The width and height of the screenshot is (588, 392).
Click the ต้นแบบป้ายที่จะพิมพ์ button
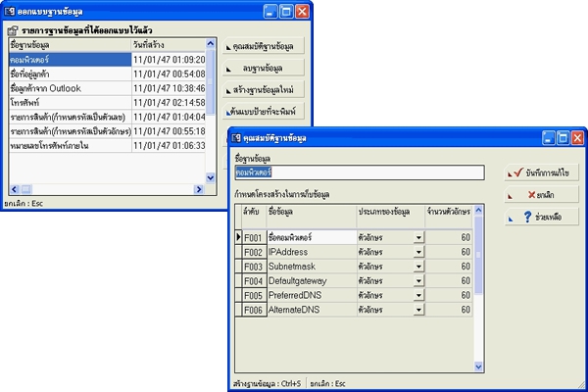(264, 112)
